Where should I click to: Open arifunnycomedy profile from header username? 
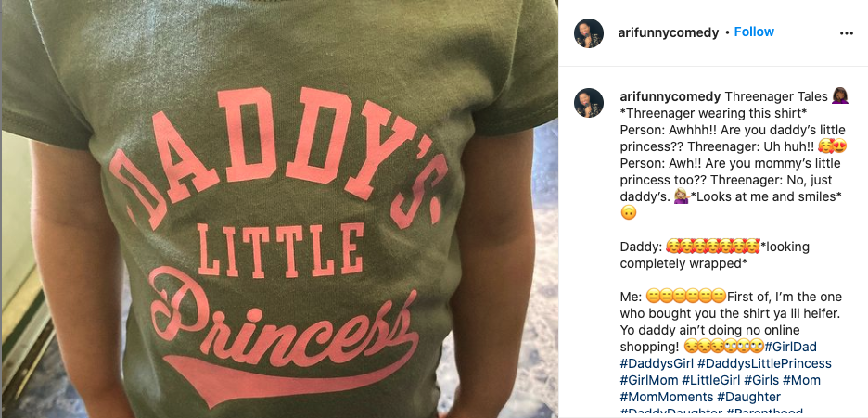click(668, 32)
